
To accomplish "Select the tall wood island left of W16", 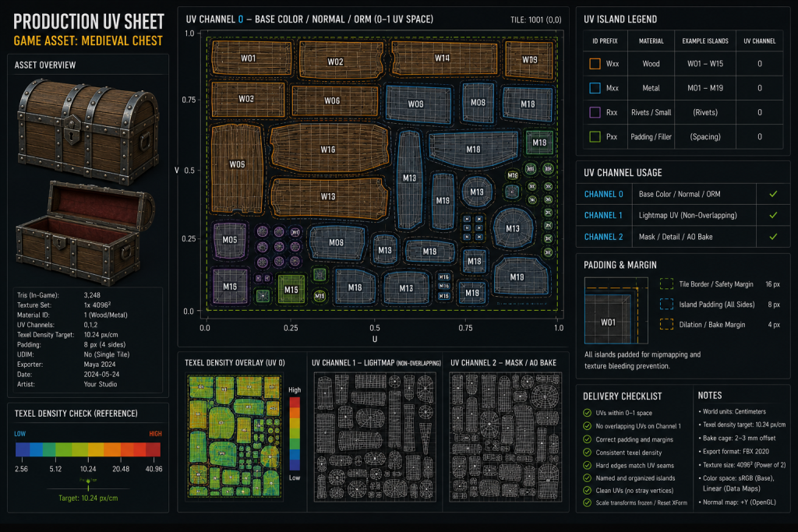I will pyautogui.click(x=237, y=167).
